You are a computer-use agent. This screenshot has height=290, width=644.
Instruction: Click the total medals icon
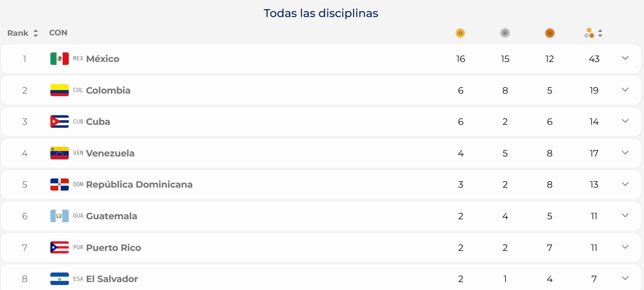(589, 33)
